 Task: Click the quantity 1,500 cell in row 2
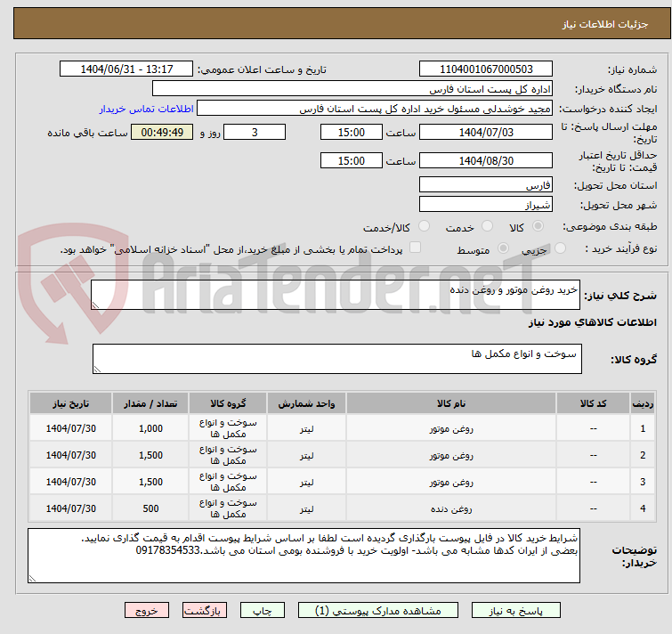[150, 455]
